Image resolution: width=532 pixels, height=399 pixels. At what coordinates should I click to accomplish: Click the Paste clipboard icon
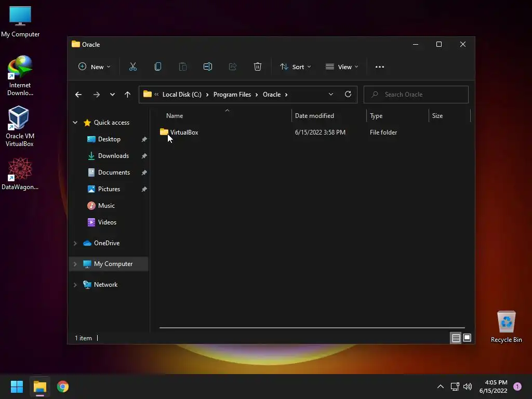(182, 66)
